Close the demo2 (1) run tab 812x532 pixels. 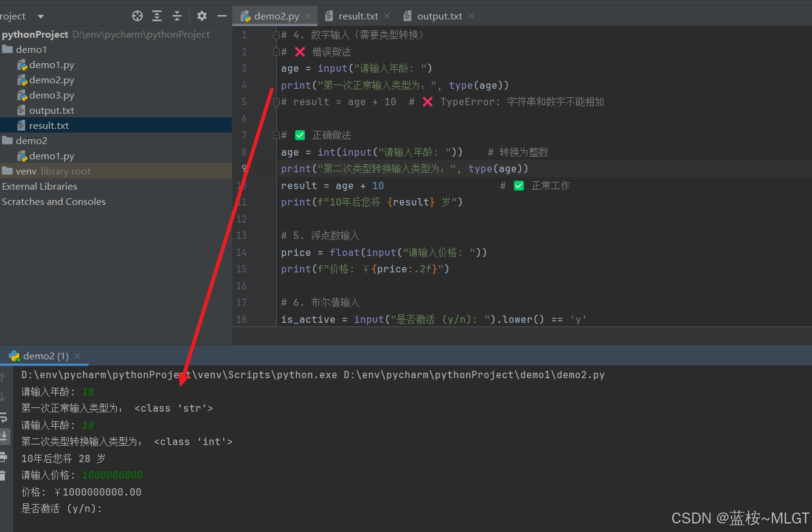77,356
